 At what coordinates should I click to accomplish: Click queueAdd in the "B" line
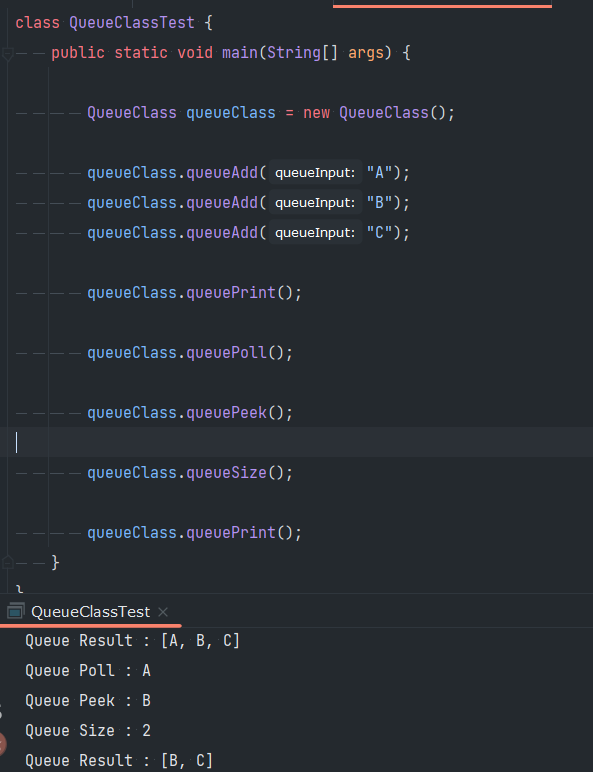coord(222,203)
